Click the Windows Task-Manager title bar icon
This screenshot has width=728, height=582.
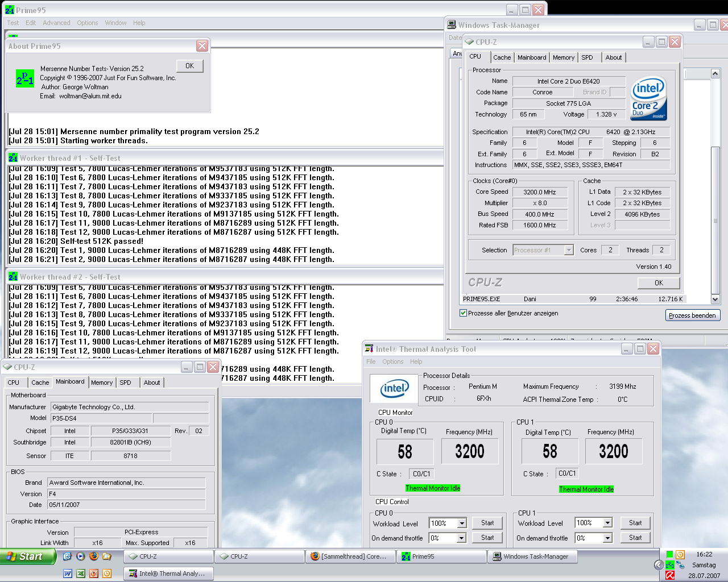click(x=452, y=25)
